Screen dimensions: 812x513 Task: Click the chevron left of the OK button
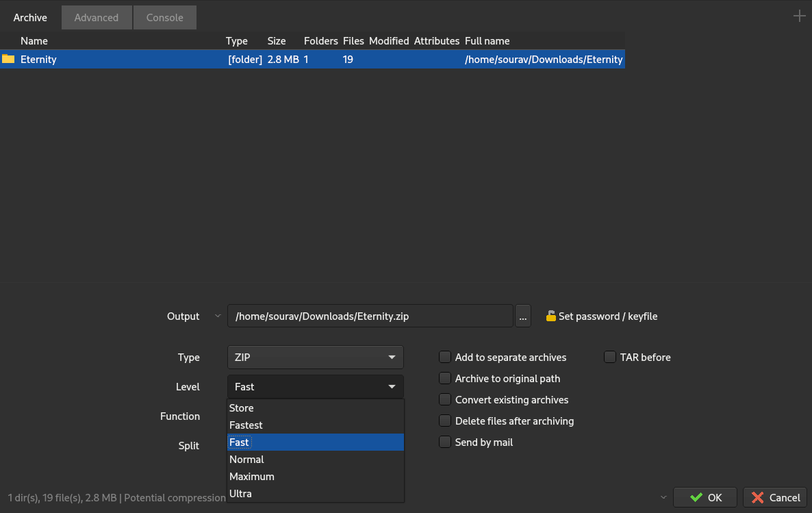click(x=663, y=497)
